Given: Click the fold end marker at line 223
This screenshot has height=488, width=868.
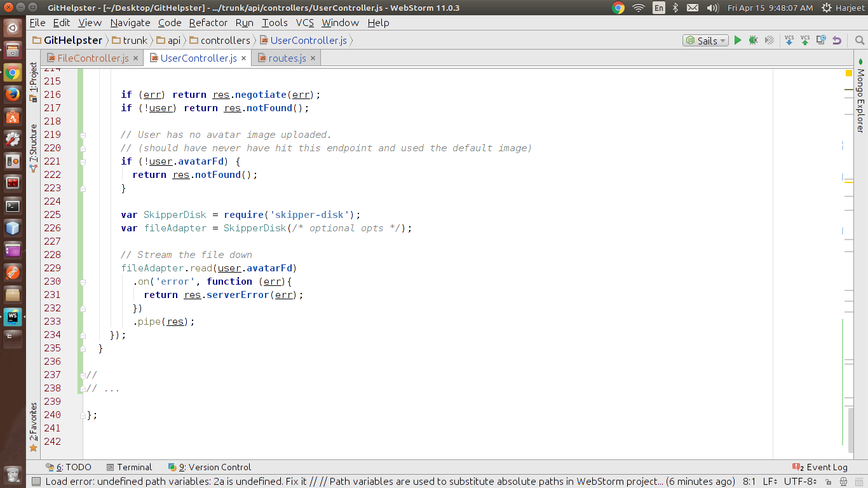Looking at the screenshot, I should pyautogui.click(x=83, y=188).
